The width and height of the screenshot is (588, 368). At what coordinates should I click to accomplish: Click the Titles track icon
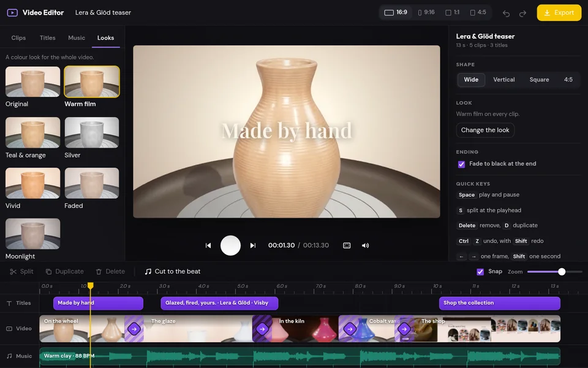coord(9,303)
